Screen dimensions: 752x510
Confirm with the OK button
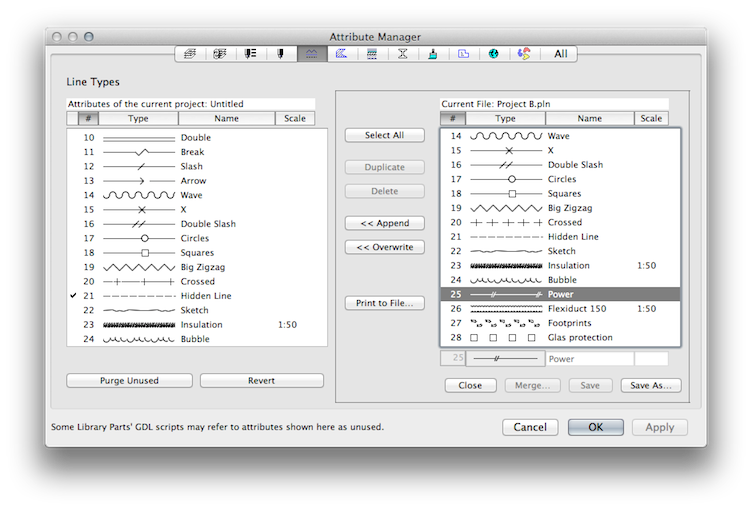[596, 427]
